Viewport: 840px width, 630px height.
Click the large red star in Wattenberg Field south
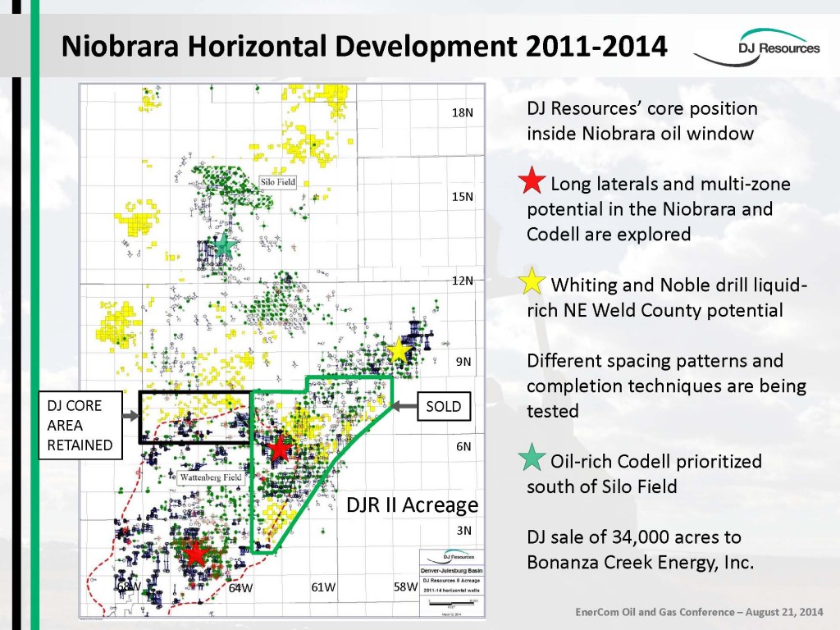click(195, 554)
